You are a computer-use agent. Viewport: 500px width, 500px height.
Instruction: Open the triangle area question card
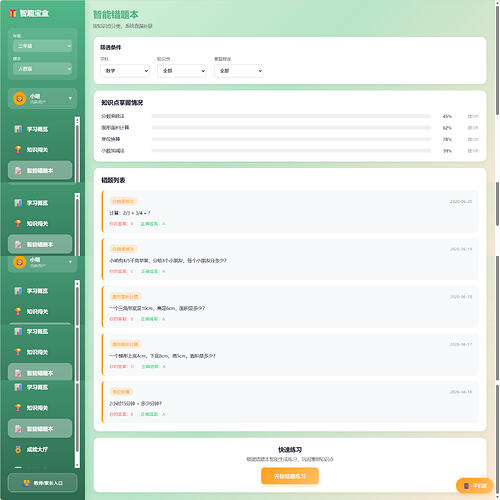click(x=290, y=307)
